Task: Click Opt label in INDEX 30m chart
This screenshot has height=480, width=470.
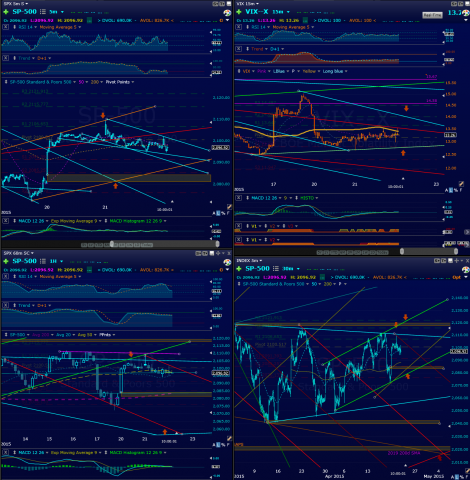Action: [x=456, y=277]
